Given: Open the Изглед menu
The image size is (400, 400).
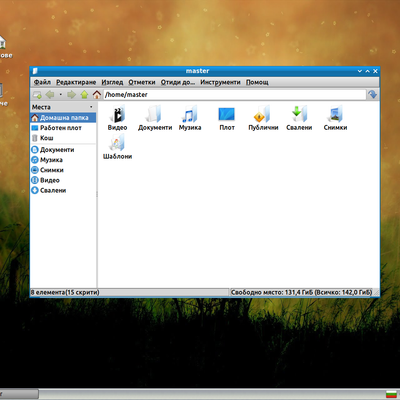Looking at the screenshot, I should coord(112,82).
